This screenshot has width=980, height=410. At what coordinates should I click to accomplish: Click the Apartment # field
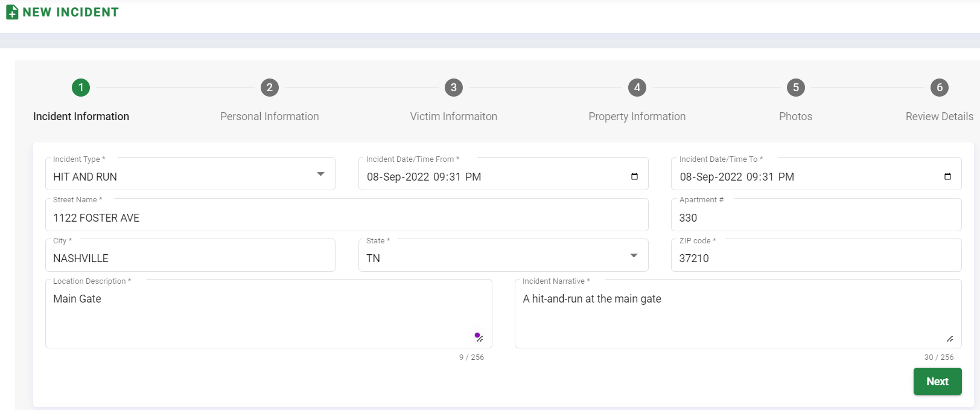816,215
